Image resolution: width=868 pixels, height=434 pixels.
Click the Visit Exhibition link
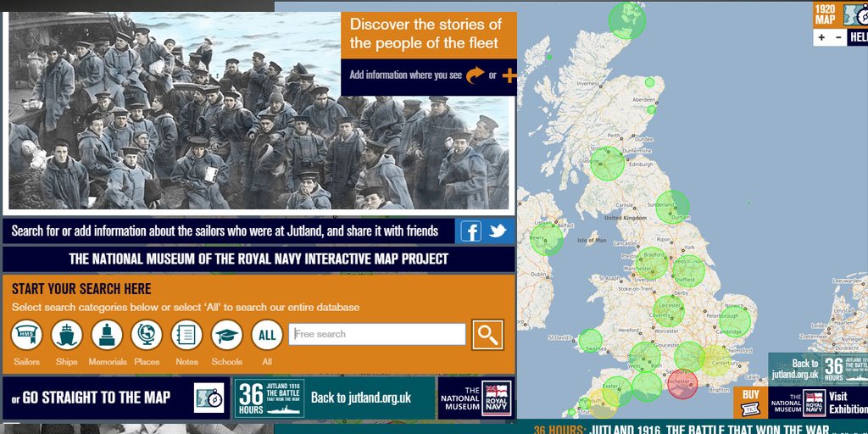point(848,403)
